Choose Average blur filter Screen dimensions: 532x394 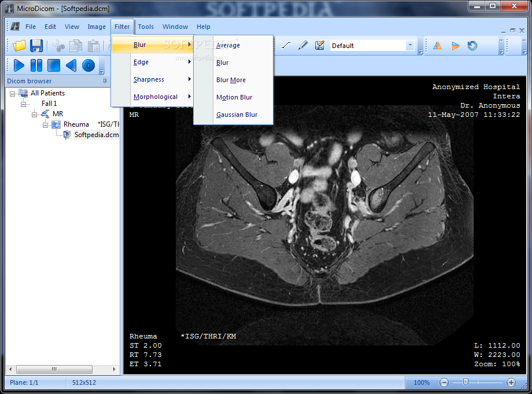point(234,45)
